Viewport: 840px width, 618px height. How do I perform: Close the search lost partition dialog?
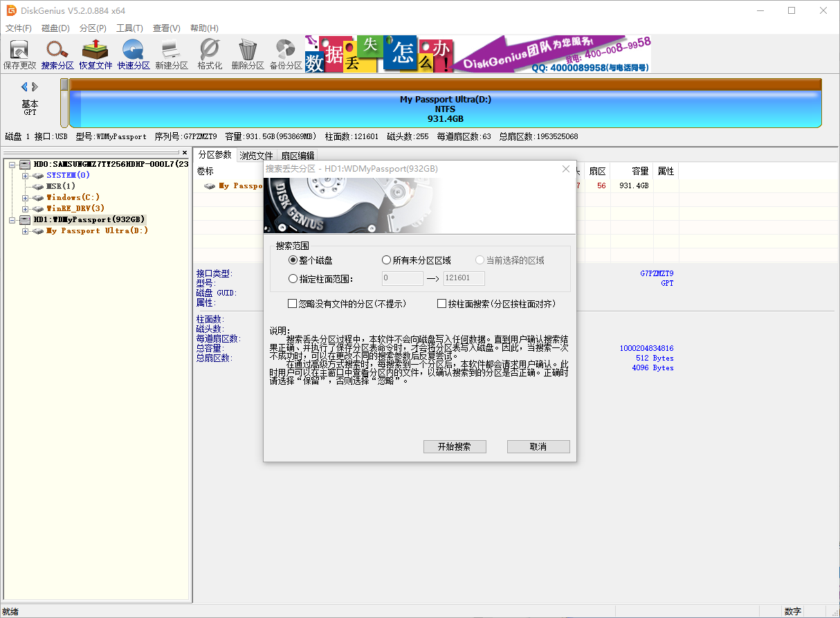click(566, 169)
